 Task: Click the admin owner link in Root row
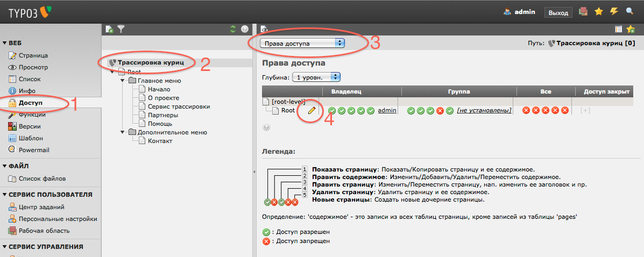pos(387,110)
